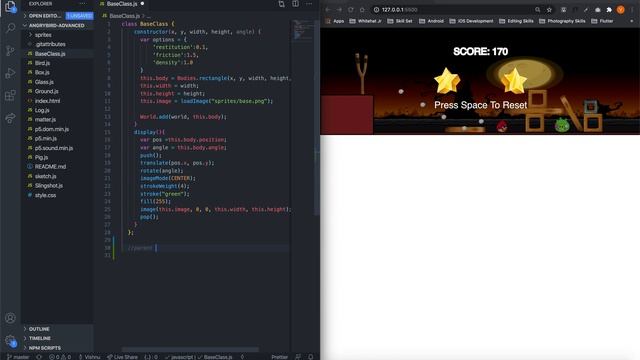Open the Photography Skills bookmark folder

click(x=562, y=21)
